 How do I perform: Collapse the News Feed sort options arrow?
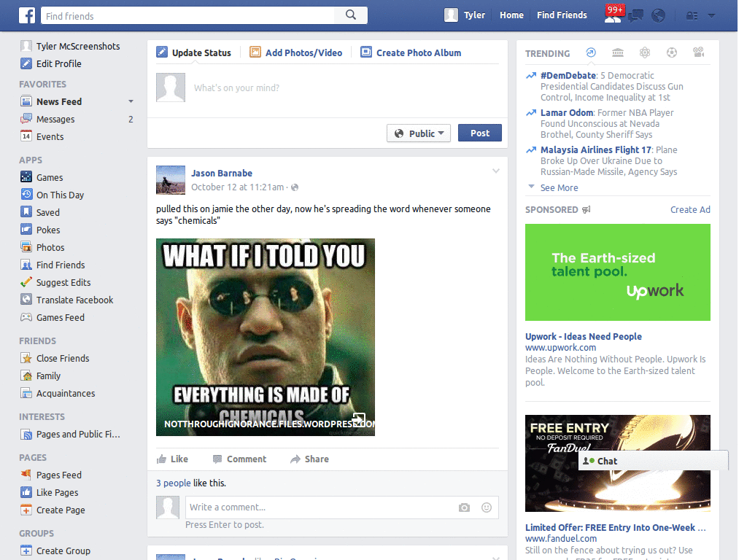(x=131, y=101)
